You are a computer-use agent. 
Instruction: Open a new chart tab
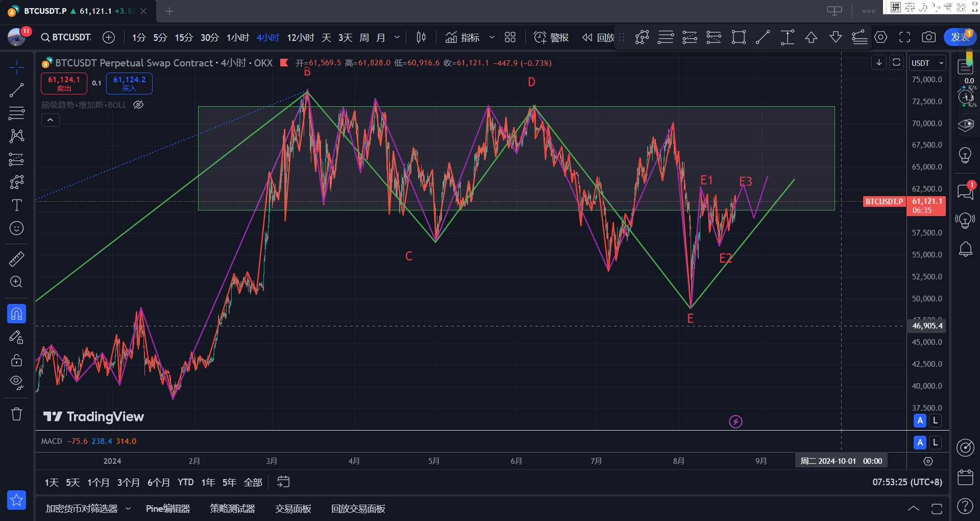coord(169,11)
